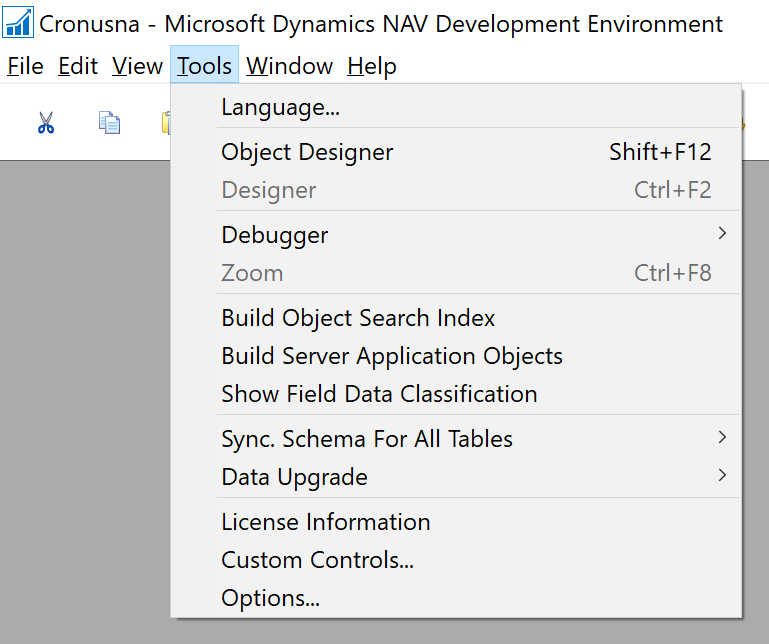The image size is (769, 644).
Task: Open the View menu
Action: 137,66
